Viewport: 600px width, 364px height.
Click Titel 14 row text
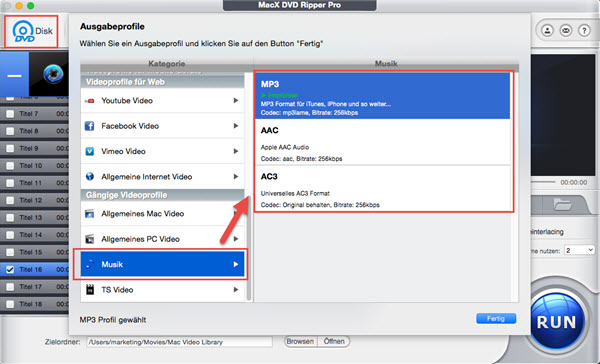tap(31, 235)
